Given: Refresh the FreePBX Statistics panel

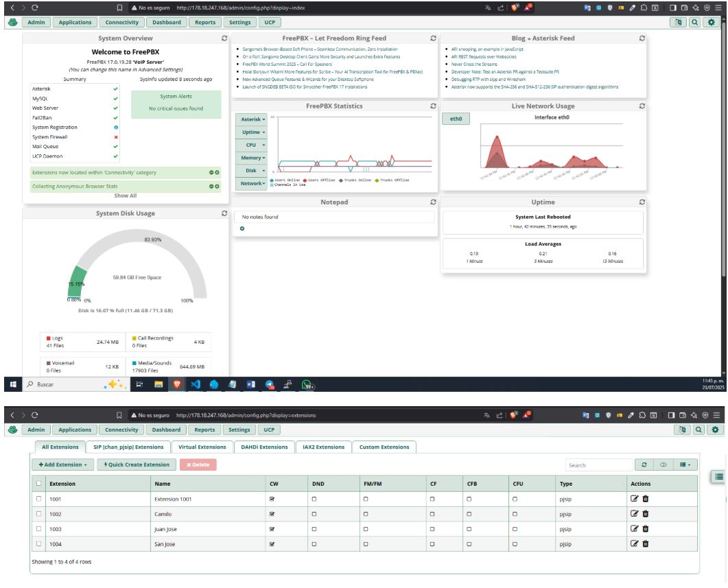Looking at the screenshot, I should 433,106.
